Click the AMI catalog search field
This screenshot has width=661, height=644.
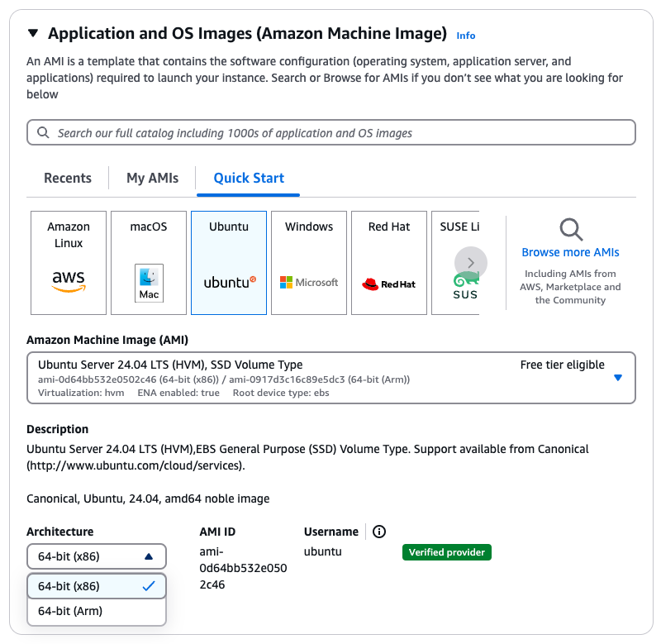tap(330, 132)
